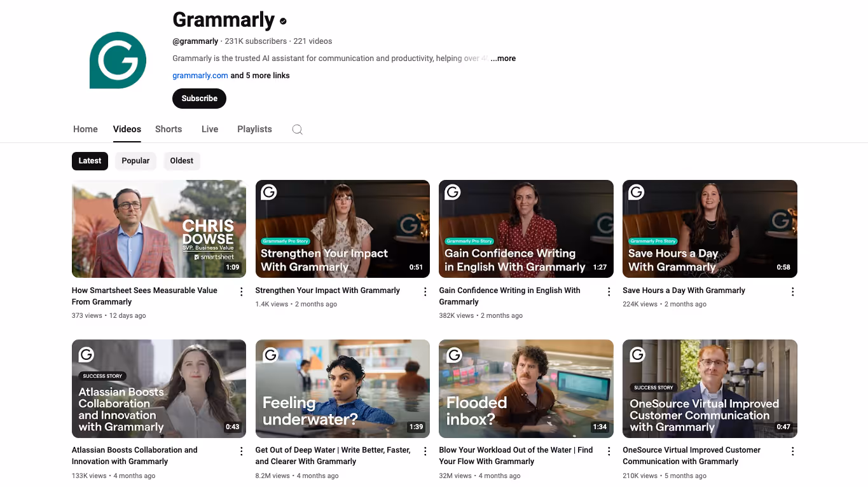
Task: Open options menu for Smartsheet Measurable Value video
Action: coord(241,292)
